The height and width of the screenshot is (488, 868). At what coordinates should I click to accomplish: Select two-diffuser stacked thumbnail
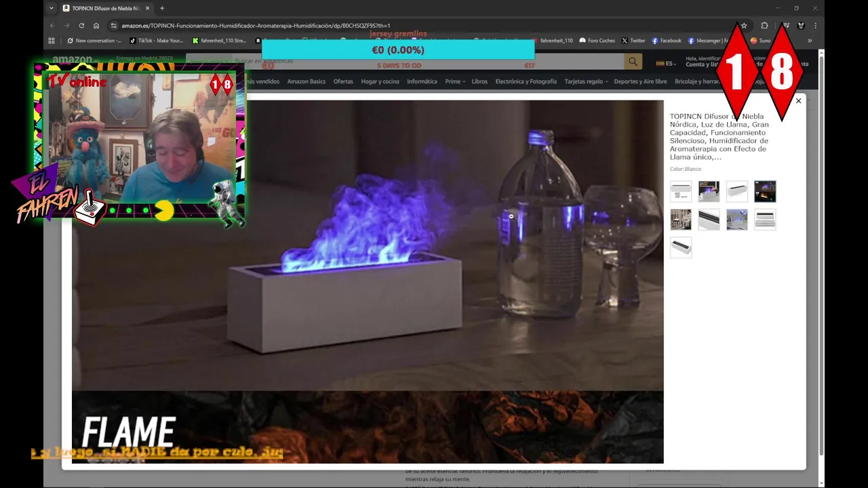[x=765, y=220]
